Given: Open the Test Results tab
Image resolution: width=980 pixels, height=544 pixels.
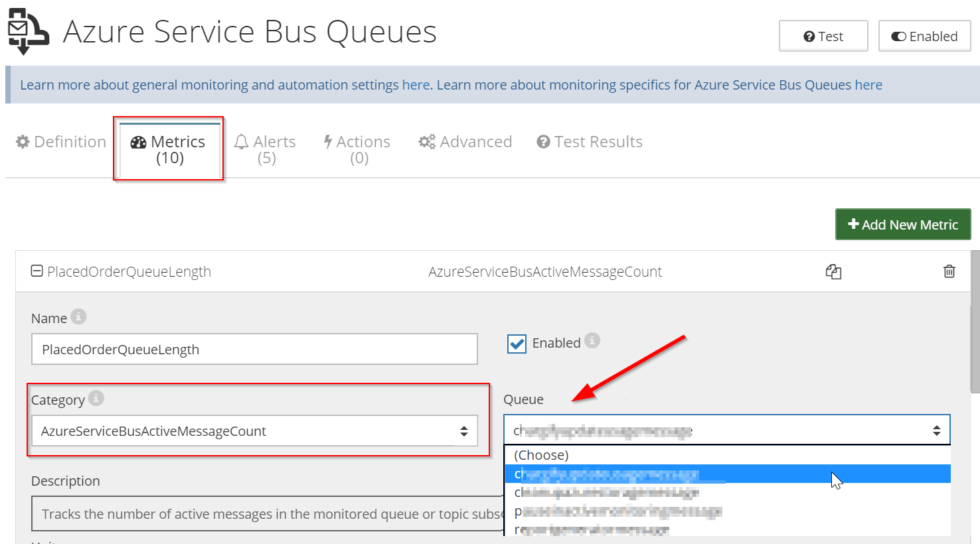Looking at the screenshot, I should [x=590, y=142].
